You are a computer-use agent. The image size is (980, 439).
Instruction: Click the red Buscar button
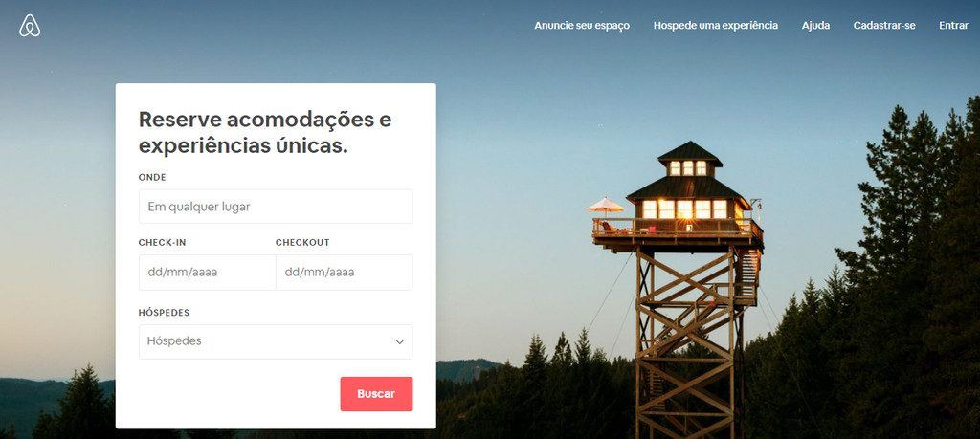click(376, 394)
